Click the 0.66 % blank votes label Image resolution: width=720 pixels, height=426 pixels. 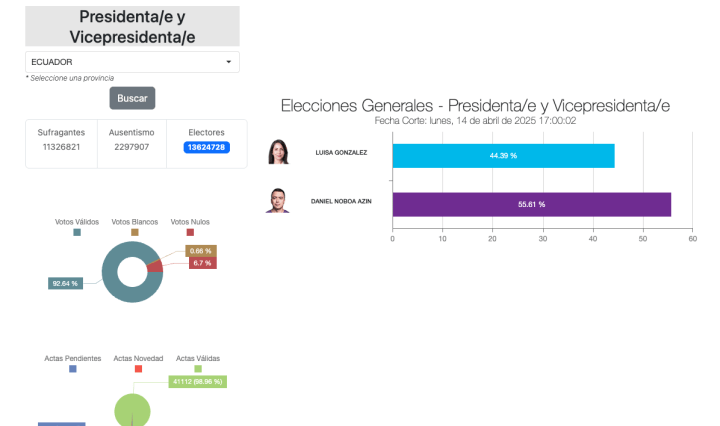pos(201,250)
